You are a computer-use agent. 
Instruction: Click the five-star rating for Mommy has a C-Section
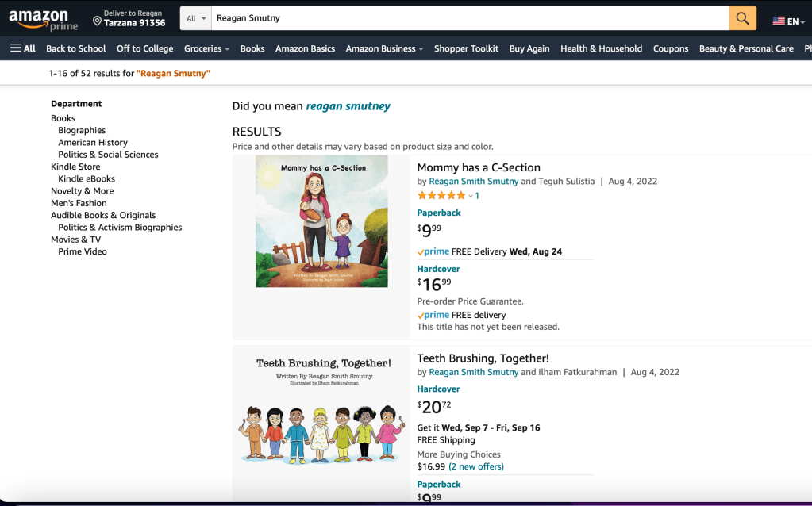pyautogui.click(x=441, y=195)
